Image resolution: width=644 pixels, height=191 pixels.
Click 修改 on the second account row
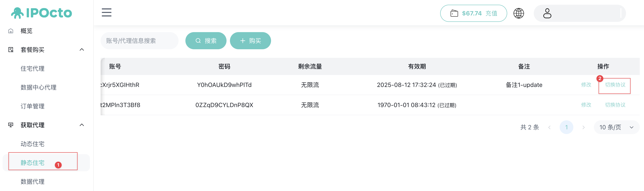coord(586,105)
